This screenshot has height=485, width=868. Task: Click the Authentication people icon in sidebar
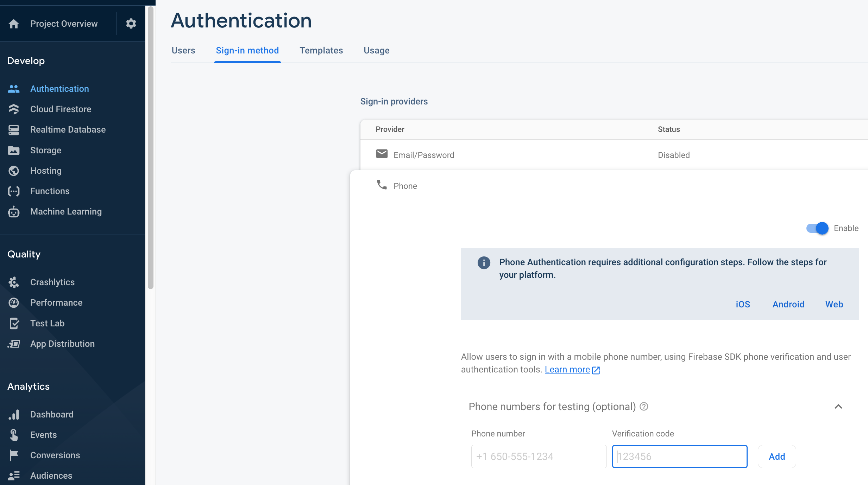click(x=14, y=89)
